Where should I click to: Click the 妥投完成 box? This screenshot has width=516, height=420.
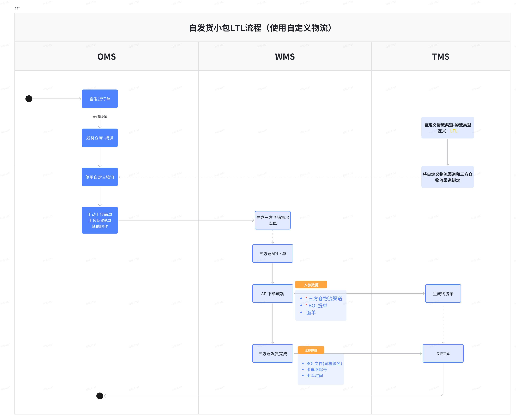click(443, 353)
